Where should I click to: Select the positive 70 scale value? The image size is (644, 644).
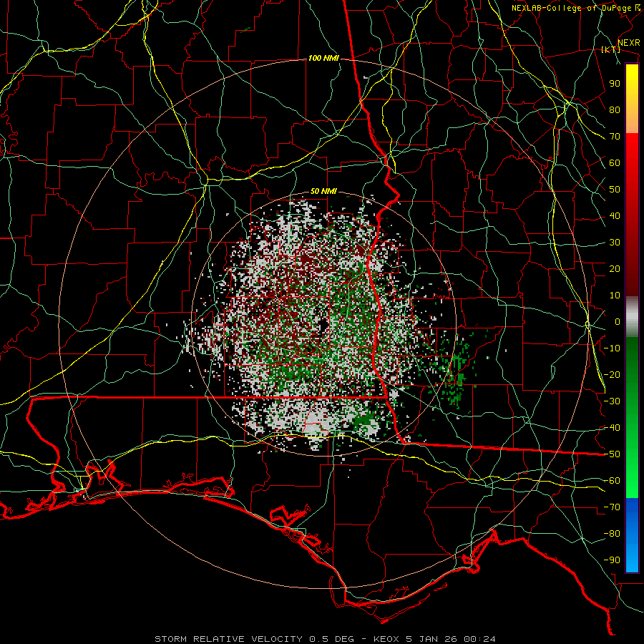point(615,137)
